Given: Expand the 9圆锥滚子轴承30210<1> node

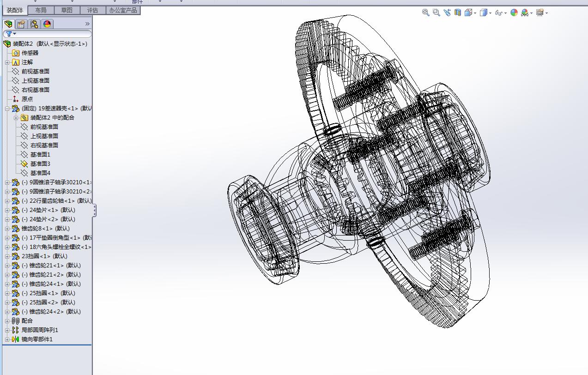Looking at the screenshot, I should (7, 182).
